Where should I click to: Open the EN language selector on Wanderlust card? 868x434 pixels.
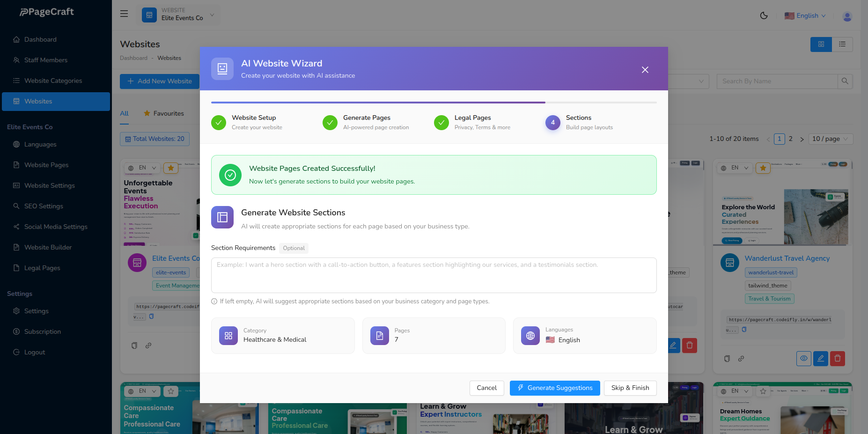tap(734, 167)
